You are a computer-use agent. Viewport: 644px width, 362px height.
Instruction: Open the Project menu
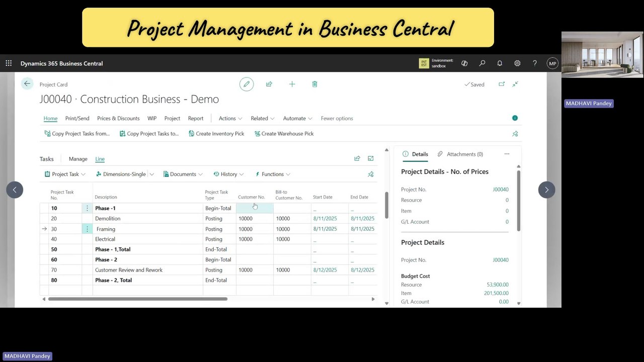coord(172,118)
